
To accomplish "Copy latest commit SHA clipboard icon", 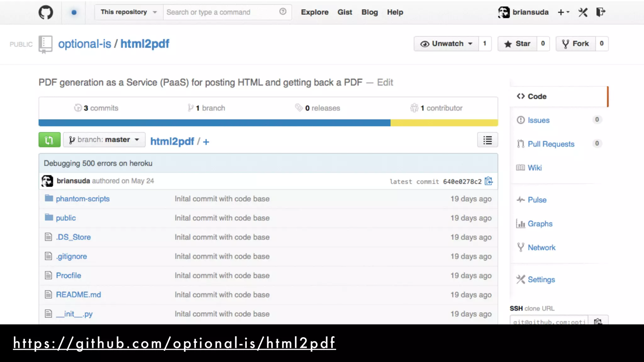I will [x=489, y=181].
